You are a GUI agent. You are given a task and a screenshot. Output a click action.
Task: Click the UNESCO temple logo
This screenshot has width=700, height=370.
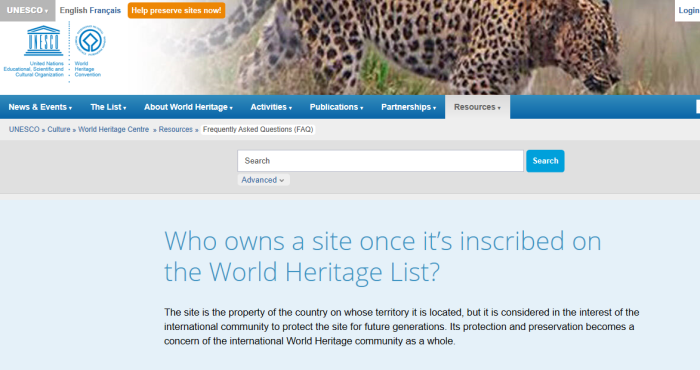pyautogui.click(x=43, y=41)
